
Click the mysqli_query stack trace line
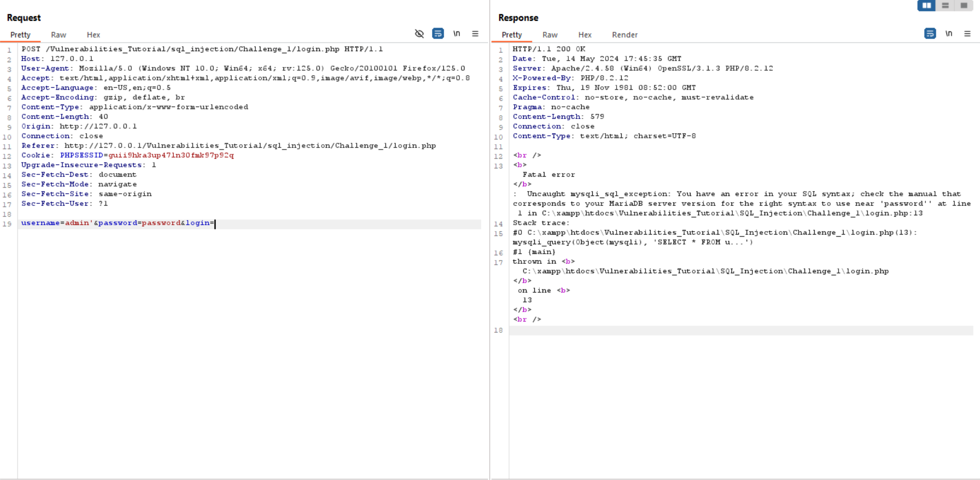[x=633, y=242]
